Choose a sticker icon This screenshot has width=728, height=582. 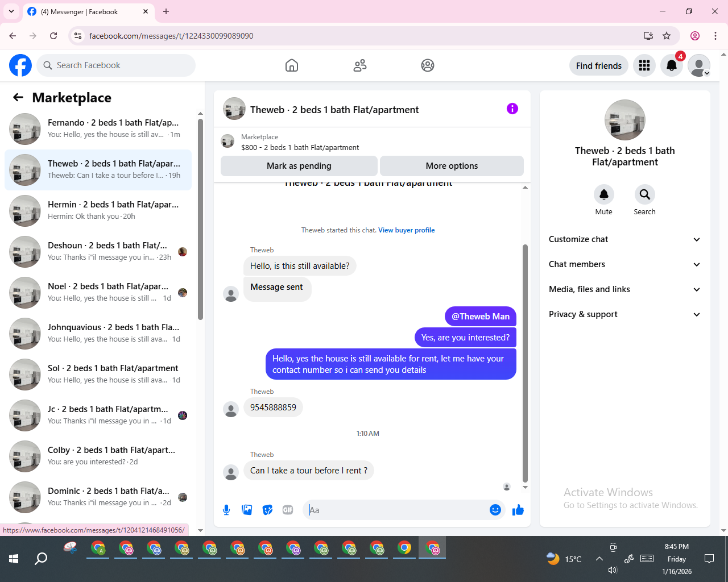[267, 510]
